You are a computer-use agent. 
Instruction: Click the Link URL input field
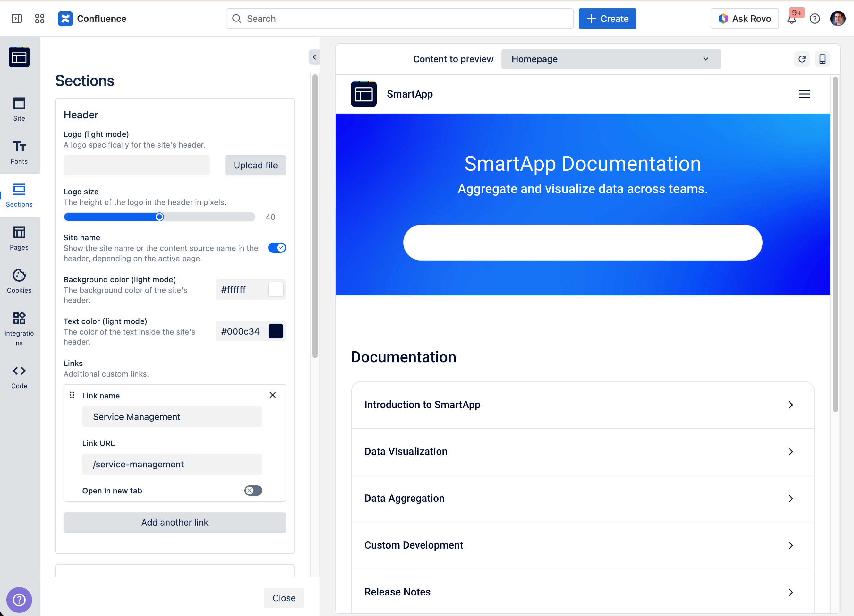click(172, 464)
